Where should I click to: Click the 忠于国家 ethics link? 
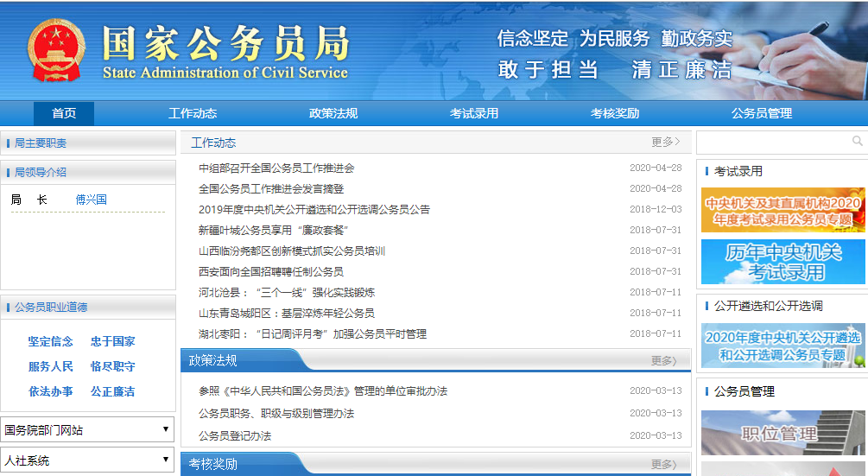tap(112, 341)
